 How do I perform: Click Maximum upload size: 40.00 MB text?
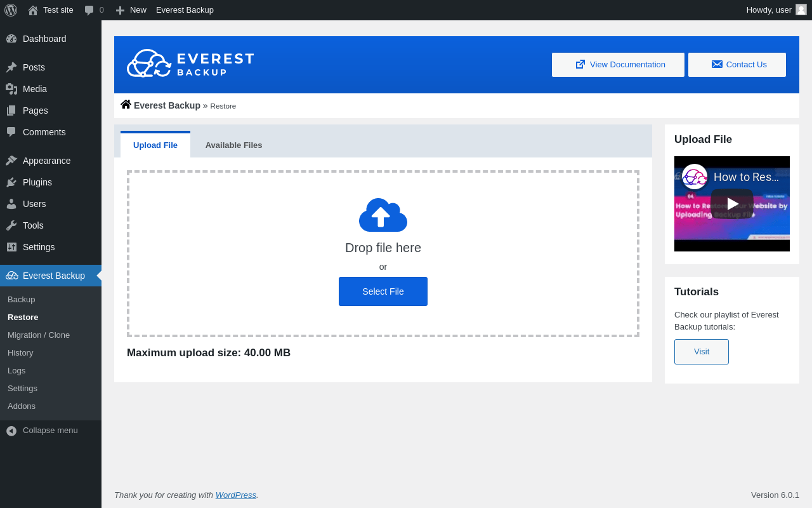click(209, 352)
